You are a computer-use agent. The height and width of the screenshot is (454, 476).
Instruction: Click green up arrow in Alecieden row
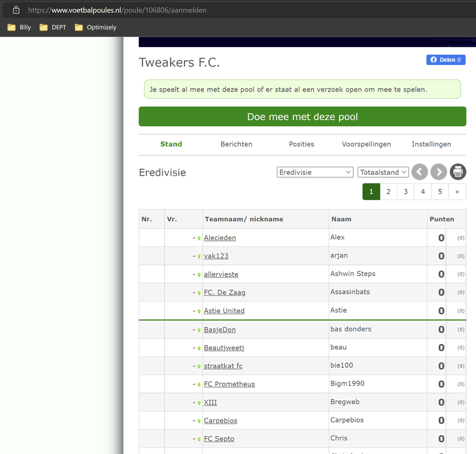tap(199, 239)
